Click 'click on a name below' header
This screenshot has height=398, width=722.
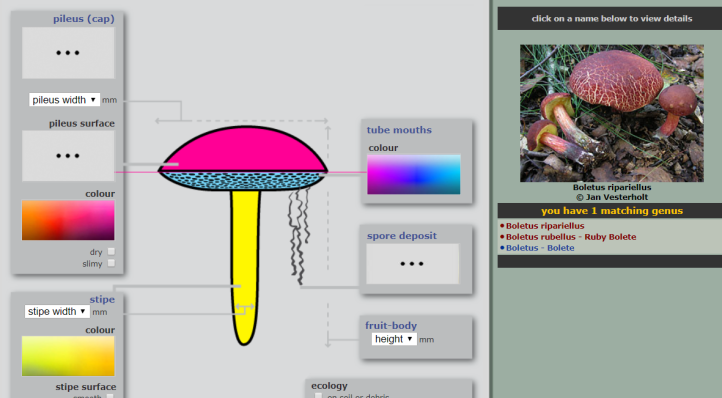[611, 19]
